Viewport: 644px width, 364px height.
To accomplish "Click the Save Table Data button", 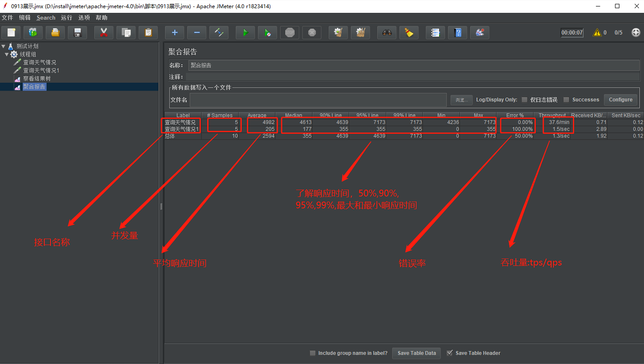I will point(417,353).
